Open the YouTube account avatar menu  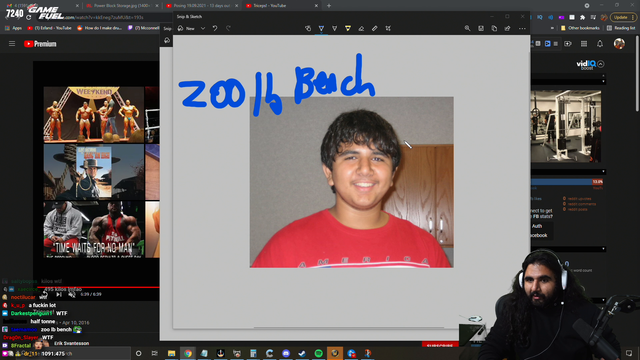tap(619, 44)
